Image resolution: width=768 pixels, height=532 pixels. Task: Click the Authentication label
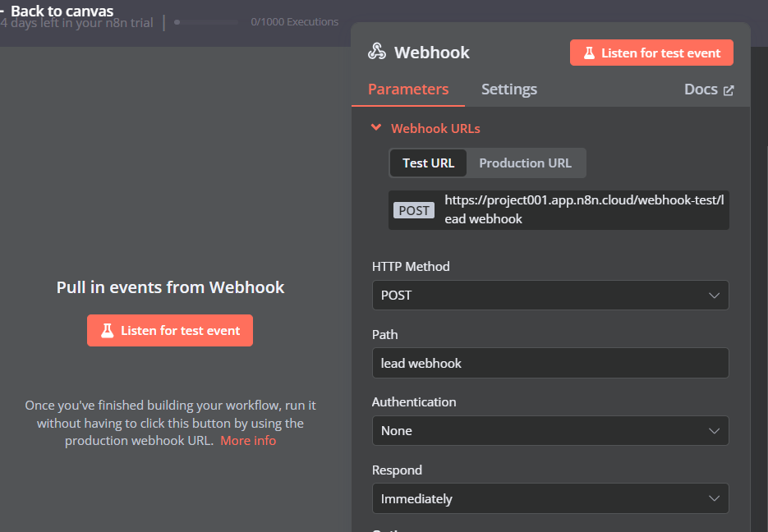point(414,402)
